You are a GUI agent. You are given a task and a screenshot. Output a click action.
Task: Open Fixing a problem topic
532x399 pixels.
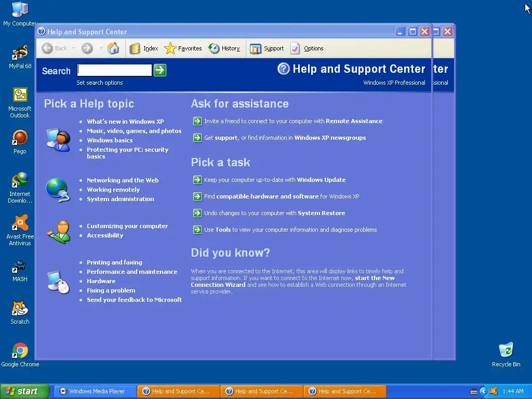[x=111, y=290]
